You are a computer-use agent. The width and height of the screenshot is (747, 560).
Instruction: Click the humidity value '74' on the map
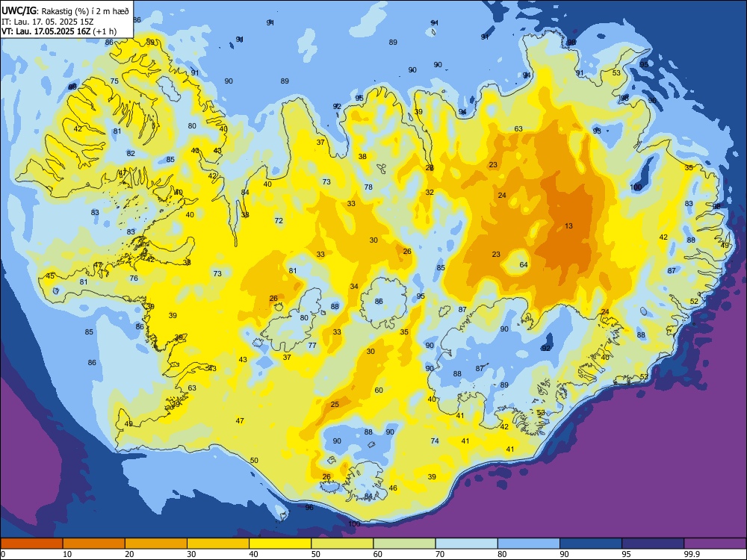[435, 441]
